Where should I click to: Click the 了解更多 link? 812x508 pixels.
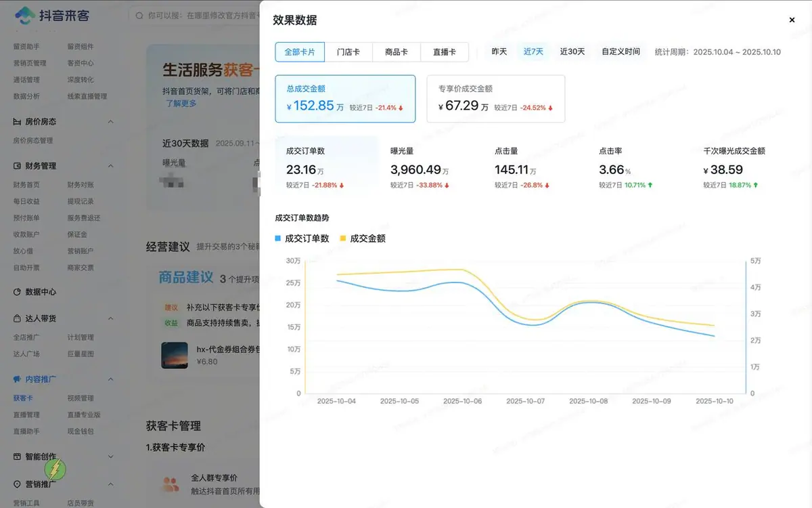coord(181,104)
